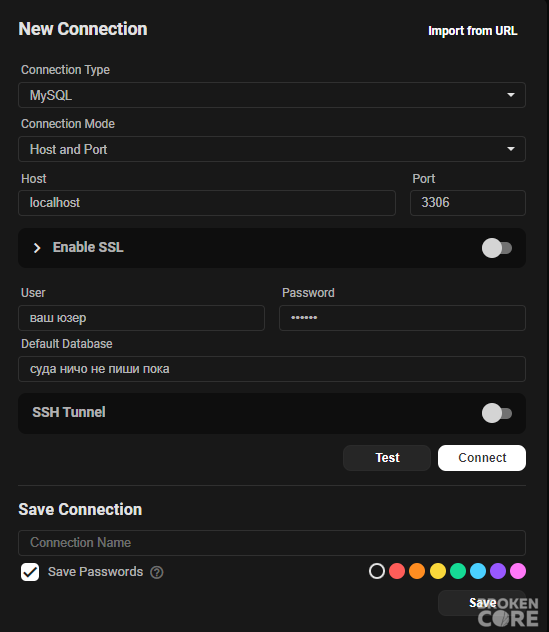Select the white outlined no-color swatch
The height and width of the screenshot is (632, 549).
[377, 571]
